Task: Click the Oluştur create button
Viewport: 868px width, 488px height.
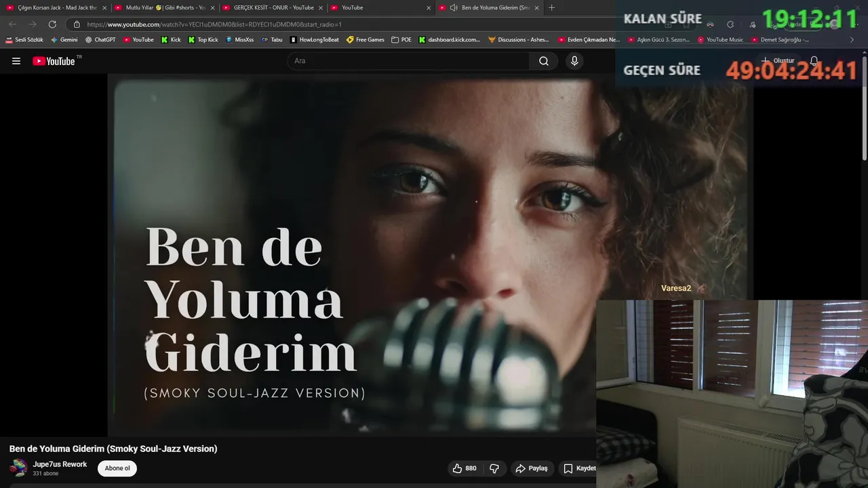Action: [777, 61]
